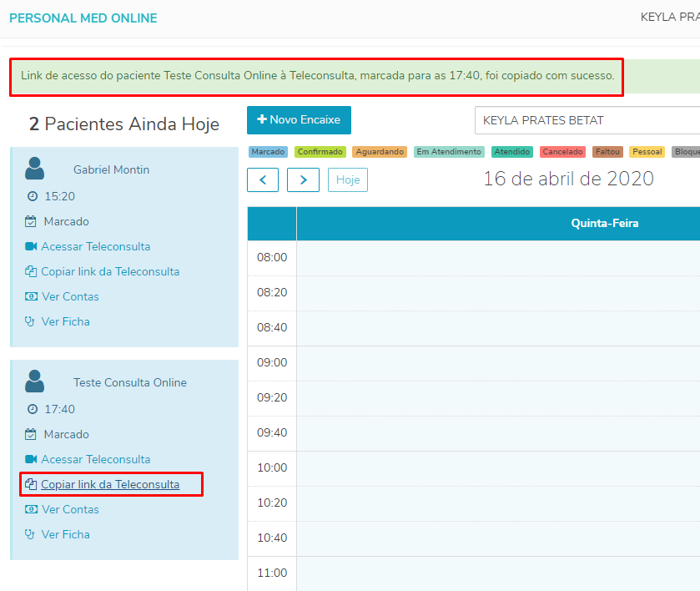
Task: Click the Atendido status legend swatch
Action: coord(512,152)
